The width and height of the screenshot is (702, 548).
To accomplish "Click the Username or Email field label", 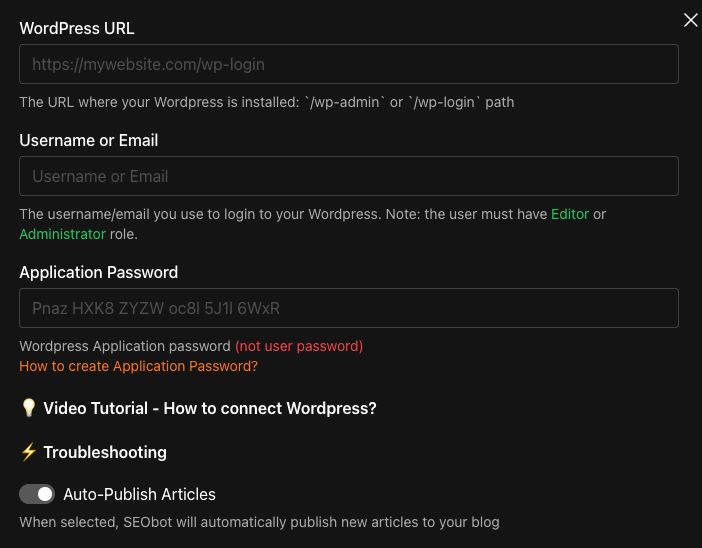I will pos(89,140).
